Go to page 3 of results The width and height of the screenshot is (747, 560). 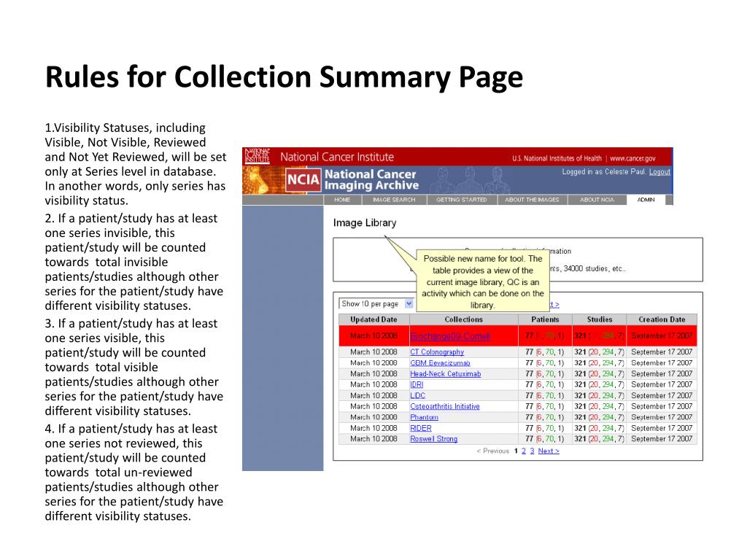[x=532, y=451]
